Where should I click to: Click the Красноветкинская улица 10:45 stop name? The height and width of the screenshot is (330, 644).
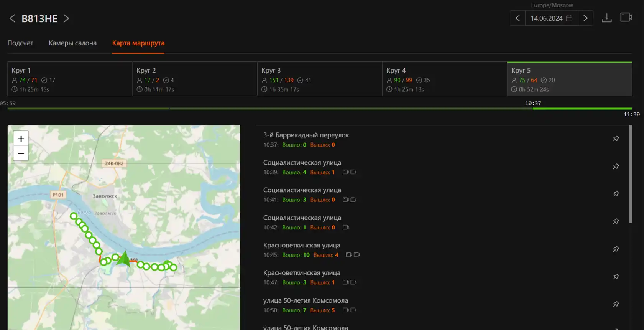click(302, 245)
